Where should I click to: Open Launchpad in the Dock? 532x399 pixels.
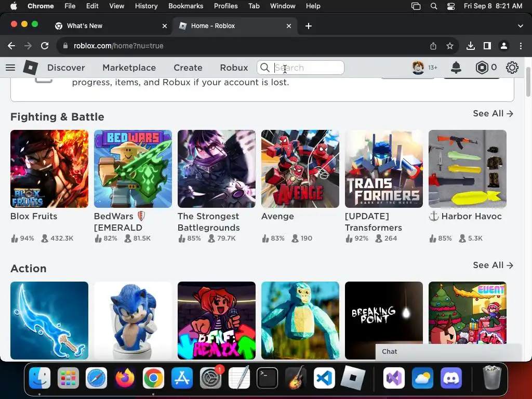coord(68,378)
